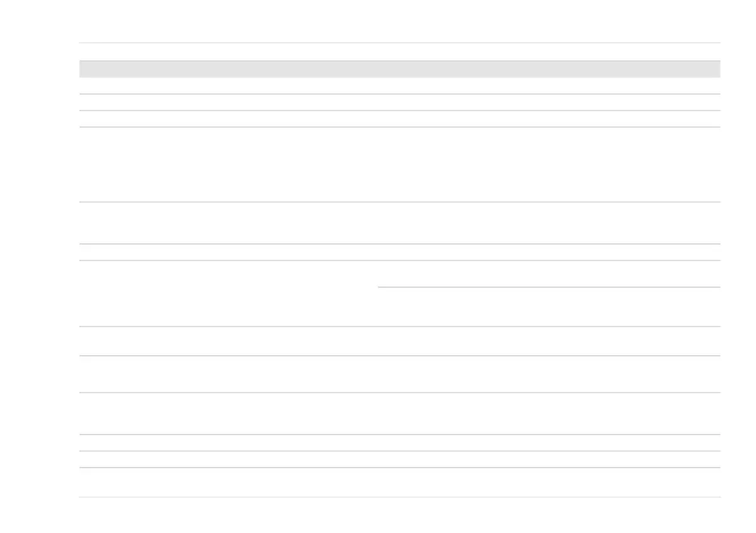Select the second thin row below gray header
The width and height of the screenshot is (756, 533).
tap(399, 102)
